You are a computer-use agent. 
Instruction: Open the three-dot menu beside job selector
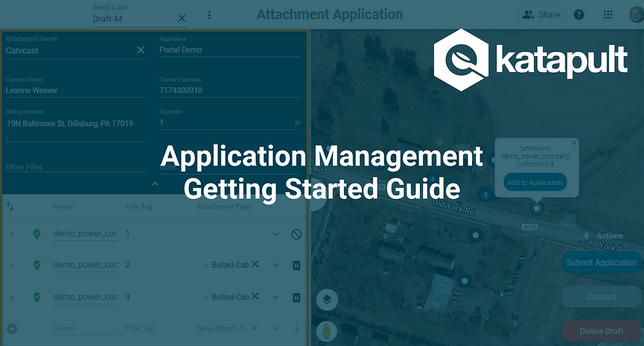[209, 15]
